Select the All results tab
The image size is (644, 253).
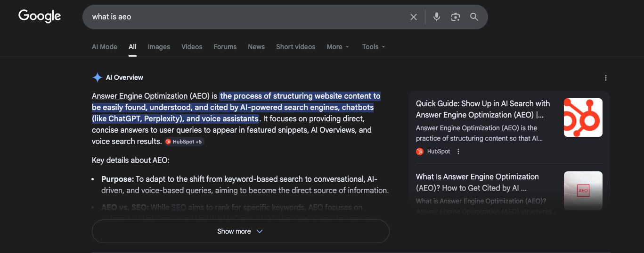point(132,47)
